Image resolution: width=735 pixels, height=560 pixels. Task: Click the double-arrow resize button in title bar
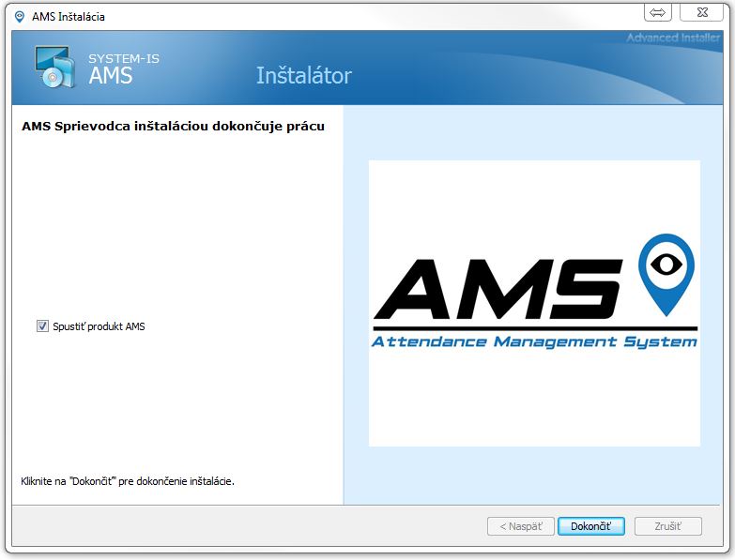coord(658,12)
